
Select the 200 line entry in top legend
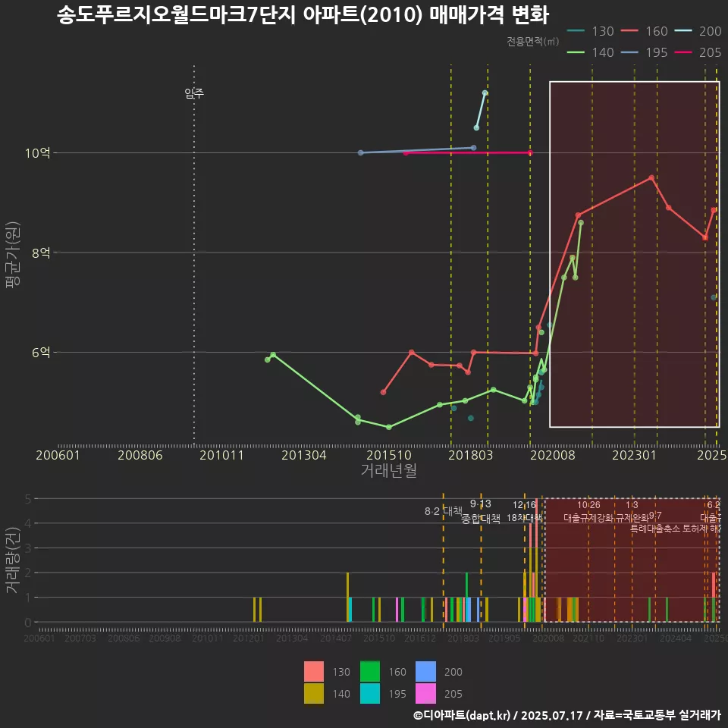(698, 31)
